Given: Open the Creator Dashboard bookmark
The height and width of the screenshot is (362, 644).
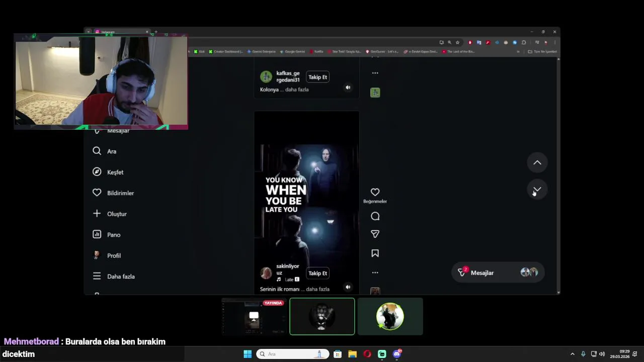Looking at the screenshot, I should pyautogui.click(x=225, y=51).
